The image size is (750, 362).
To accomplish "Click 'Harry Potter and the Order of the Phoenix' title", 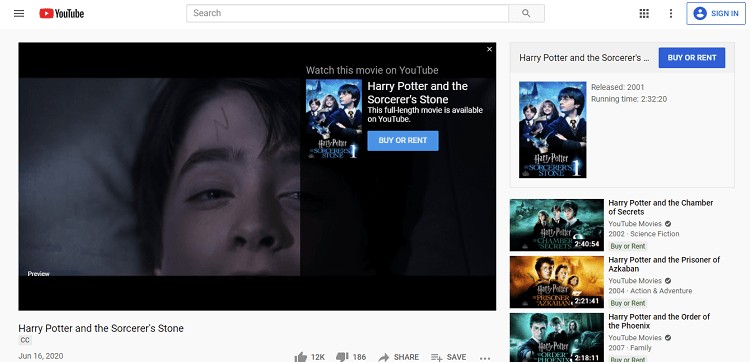I will point(659,321).
